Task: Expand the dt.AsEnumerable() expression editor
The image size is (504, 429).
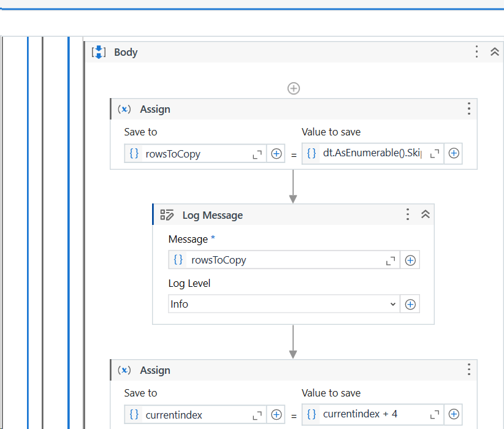Action: [435, 154]
